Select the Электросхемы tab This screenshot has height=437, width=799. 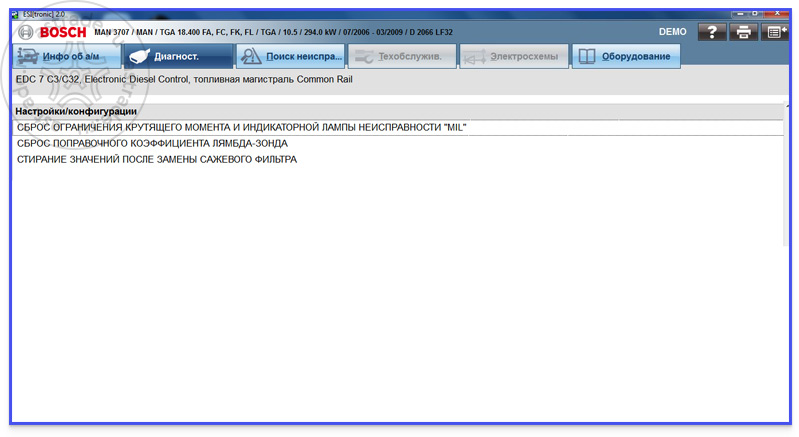(x=514, y=56)
